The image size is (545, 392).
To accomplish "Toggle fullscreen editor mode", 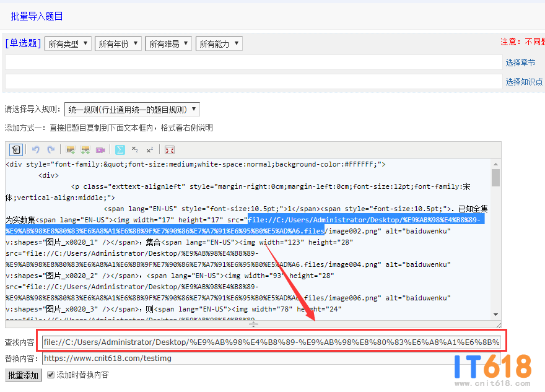I will point(170,150).
